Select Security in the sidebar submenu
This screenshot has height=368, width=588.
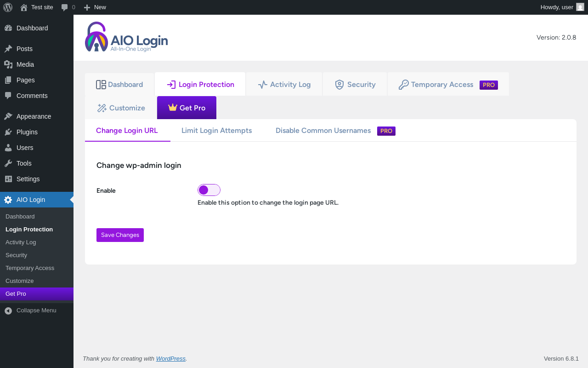(37, 255)
